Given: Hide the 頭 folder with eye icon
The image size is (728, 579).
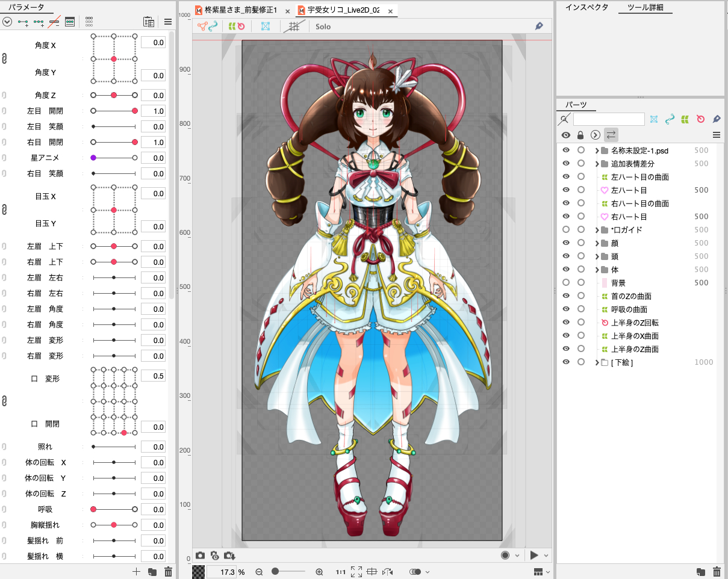Looking at the screenshot, I should click(x=566, y=256).
